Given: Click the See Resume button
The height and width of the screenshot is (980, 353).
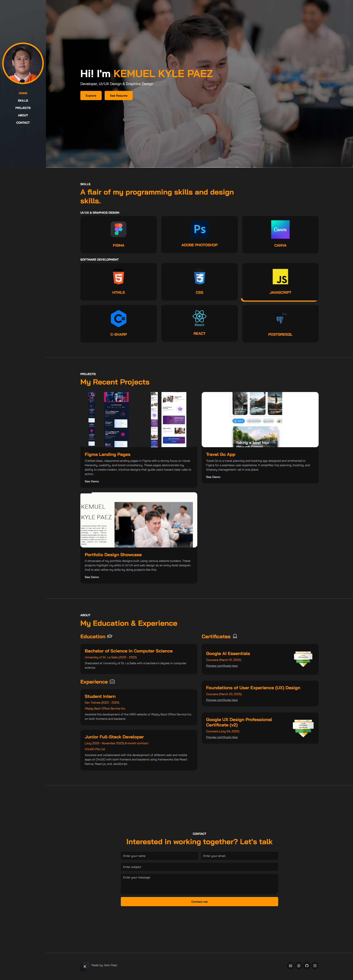Looking at the screenshot, I should click(x=119, y=96).
